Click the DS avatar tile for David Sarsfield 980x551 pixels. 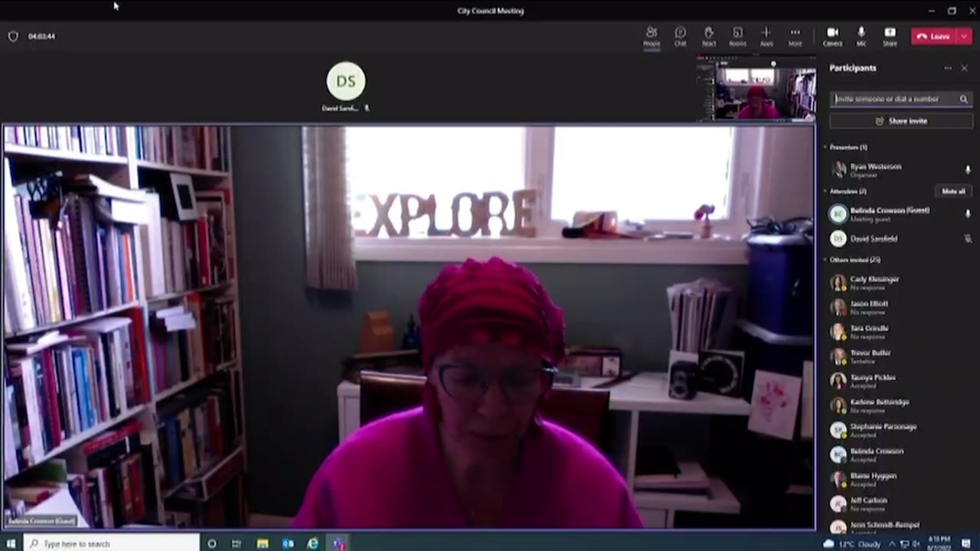[x=346, y=82]
